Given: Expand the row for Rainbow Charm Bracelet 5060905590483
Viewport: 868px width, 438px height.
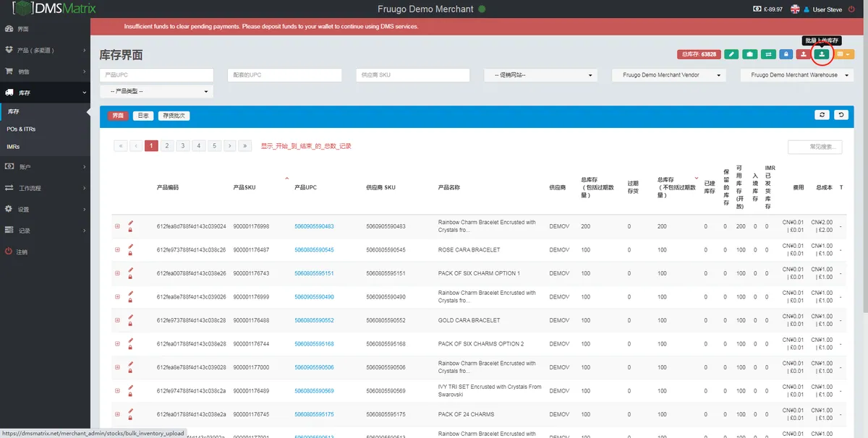Looking at the screenshot, I should [117, 226].
